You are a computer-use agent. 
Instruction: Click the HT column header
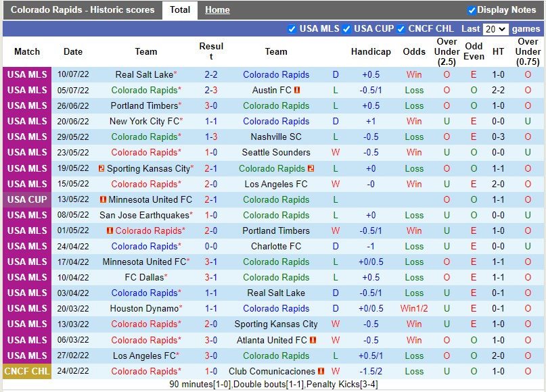pos(498,51)
